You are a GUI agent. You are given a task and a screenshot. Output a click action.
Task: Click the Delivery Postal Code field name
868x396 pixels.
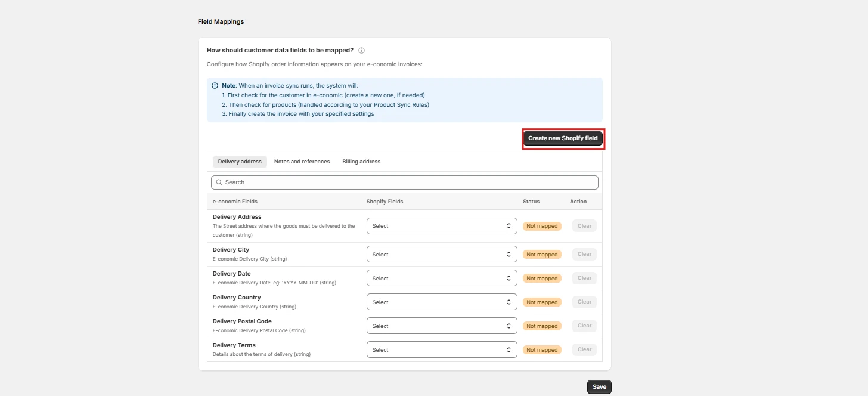[242, 321]
